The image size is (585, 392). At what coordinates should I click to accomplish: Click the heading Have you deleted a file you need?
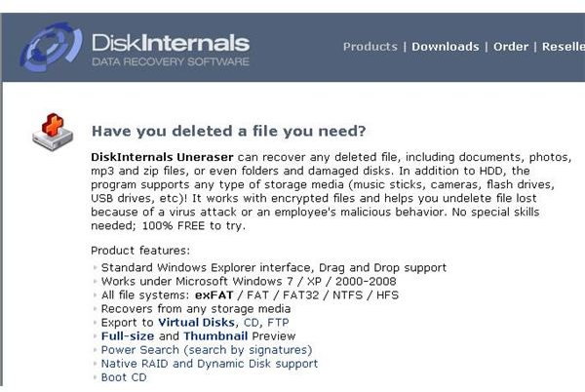click(229, 132)
